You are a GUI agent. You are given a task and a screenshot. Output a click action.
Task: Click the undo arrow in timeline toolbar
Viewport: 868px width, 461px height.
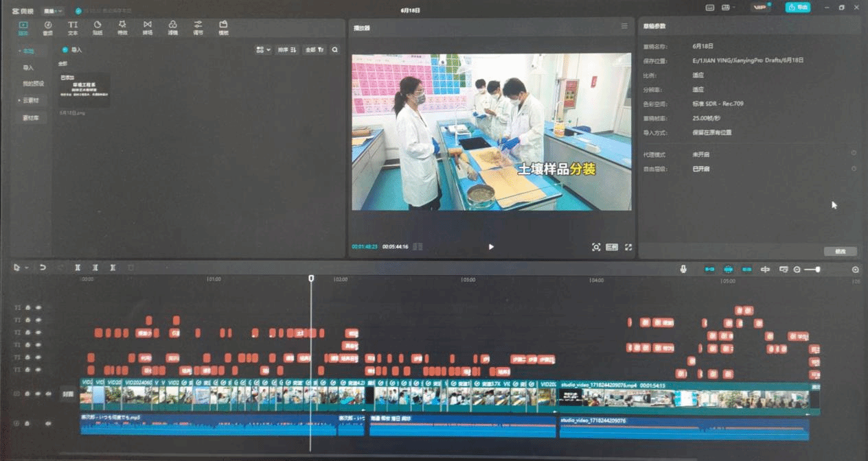(43, 268)
